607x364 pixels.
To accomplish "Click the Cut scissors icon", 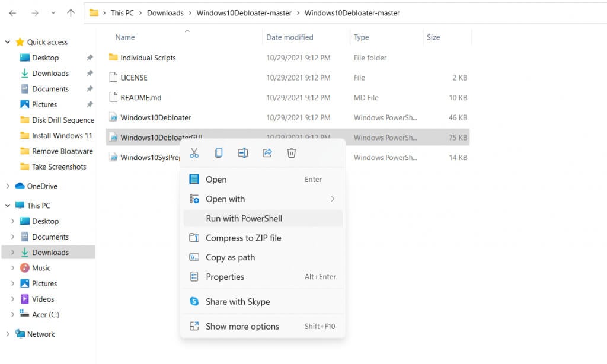I will pos(194,153).
